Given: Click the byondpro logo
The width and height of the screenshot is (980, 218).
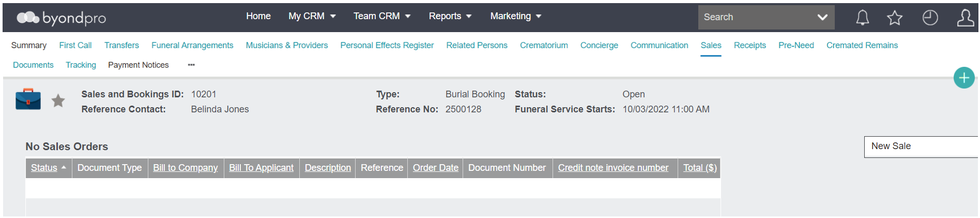Looking at the screenshot, I should [x=61, y=18].
